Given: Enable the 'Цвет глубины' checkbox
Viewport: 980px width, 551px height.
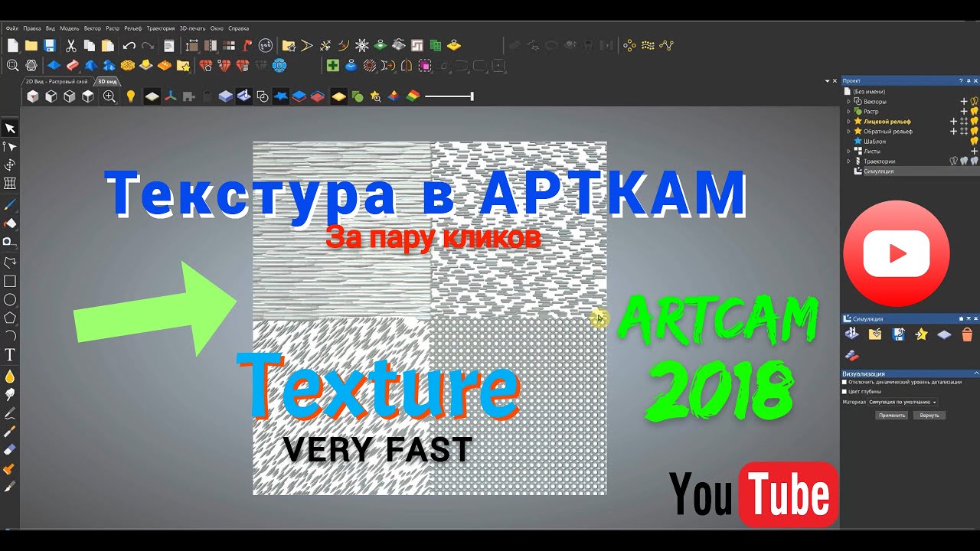Looking at the screenshot, I should [845, 391].
